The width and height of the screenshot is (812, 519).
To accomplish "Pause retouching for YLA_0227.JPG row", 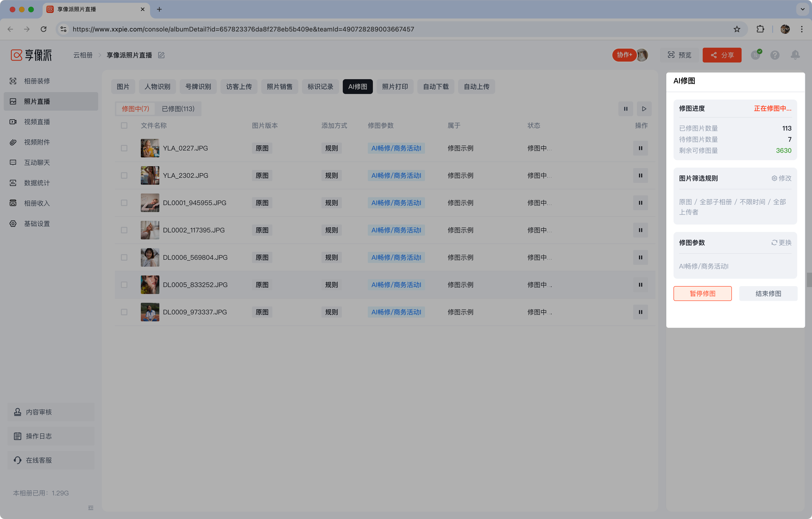I will [640, 148].
